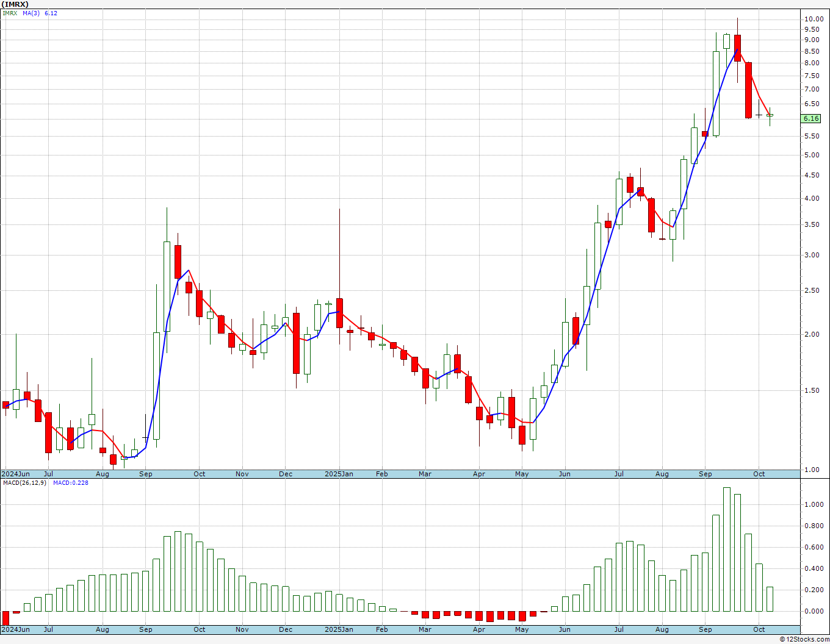Screen dimensions: 830x644
Task: Click Nov on the MACD panel date axis
Action: [x=242, y=629]
